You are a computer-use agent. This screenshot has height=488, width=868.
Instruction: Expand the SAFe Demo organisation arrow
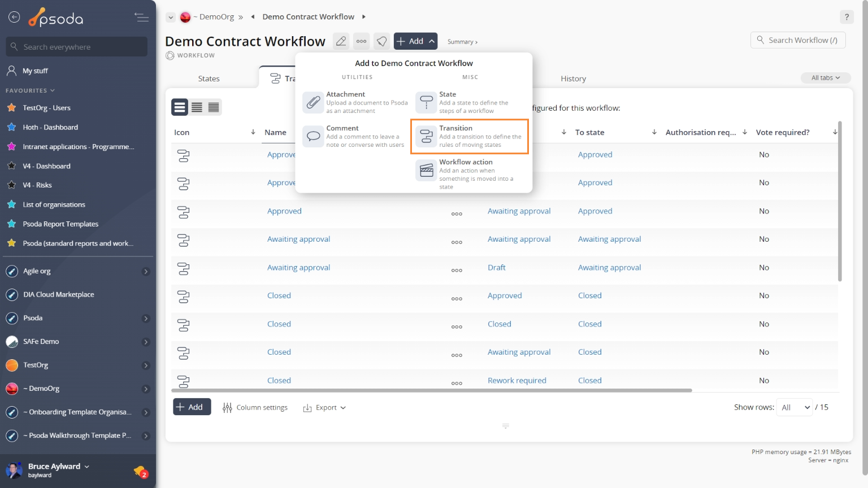pyautogui.click(x=146, y=342)
